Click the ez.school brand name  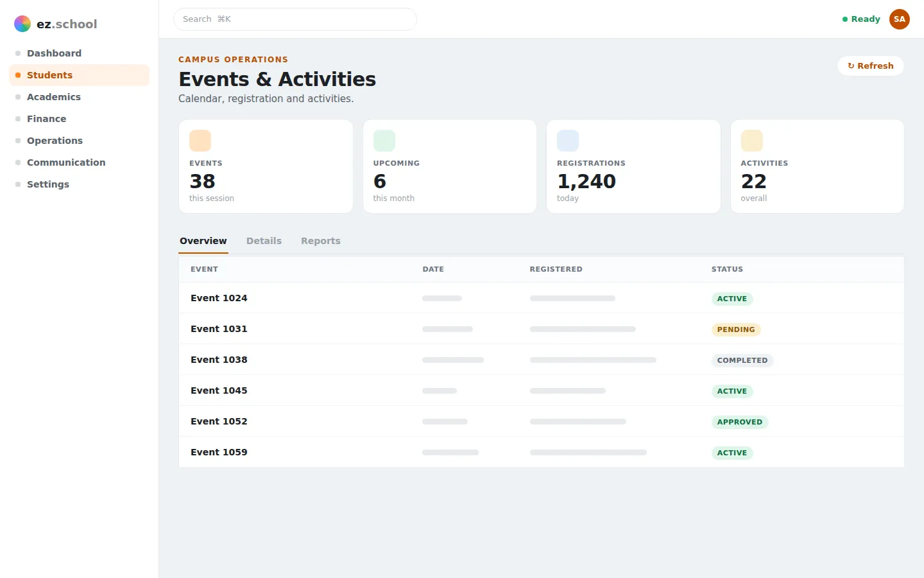click(x=67, y=24)
